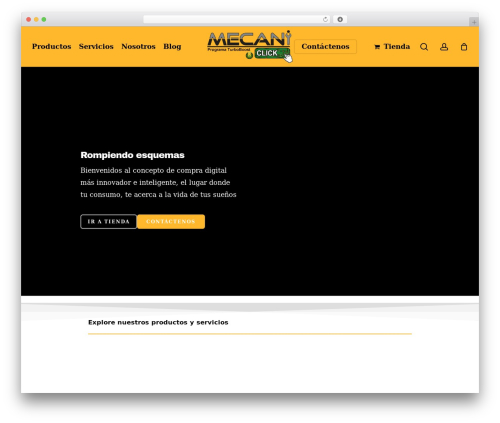Click the browser extension icon next to address bar
Image resolution: width=500 pixels, height=423 pixels.
(340, 19)
